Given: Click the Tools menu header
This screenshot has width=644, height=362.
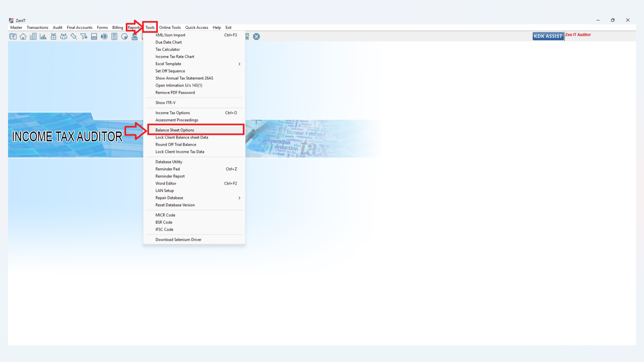Looking at the screenshot, I should click(150, 27).
